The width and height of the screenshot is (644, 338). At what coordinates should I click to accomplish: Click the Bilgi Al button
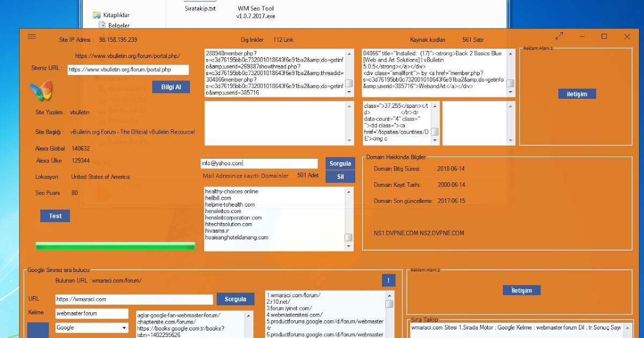pyautogui.click(x=171, y=87)
